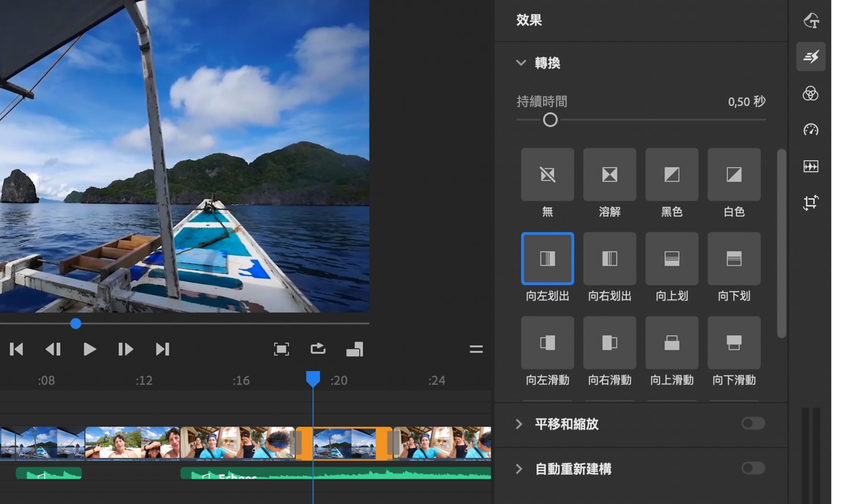Choose the 向右滑動 slide transition
Screen dimensions: 855x504
coord(610,343)
